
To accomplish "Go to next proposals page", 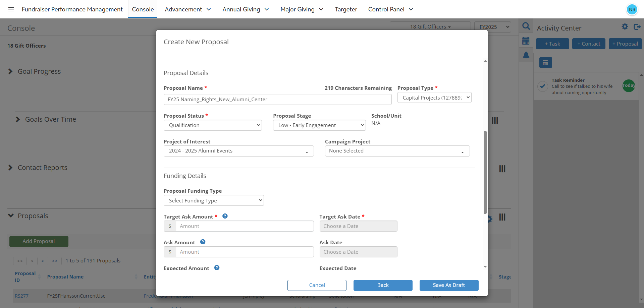I will (43, 261).
